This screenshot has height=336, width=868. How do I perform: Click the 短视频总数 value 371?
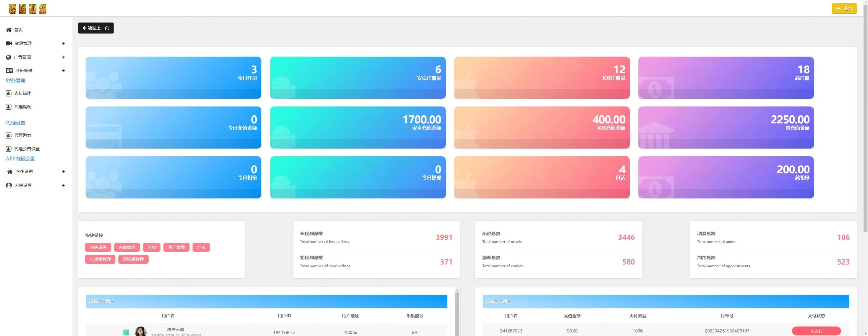[x=446, y=262]
